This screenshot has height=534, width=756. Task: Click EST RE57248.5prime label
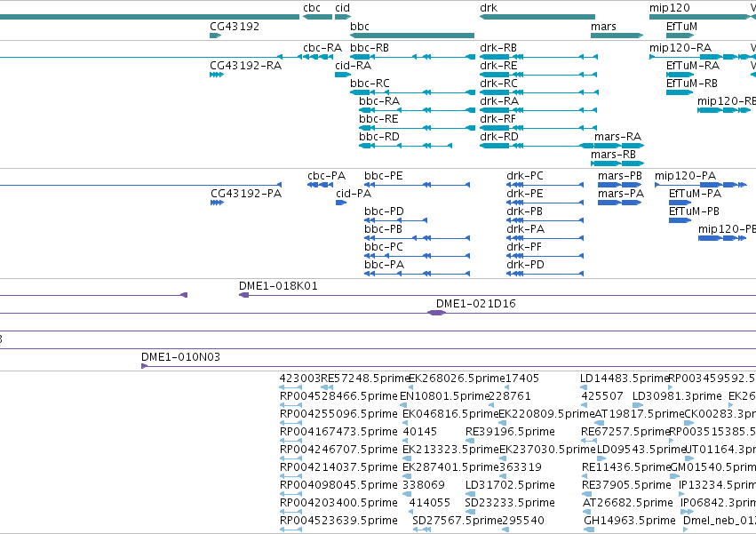click(x=365, y=379)
